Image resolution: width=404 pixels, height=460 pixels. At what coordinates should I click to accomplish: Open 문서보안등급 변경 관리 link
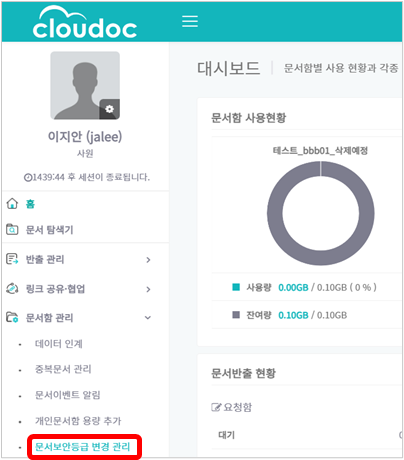pyautogui.click(x=83, y=447)
